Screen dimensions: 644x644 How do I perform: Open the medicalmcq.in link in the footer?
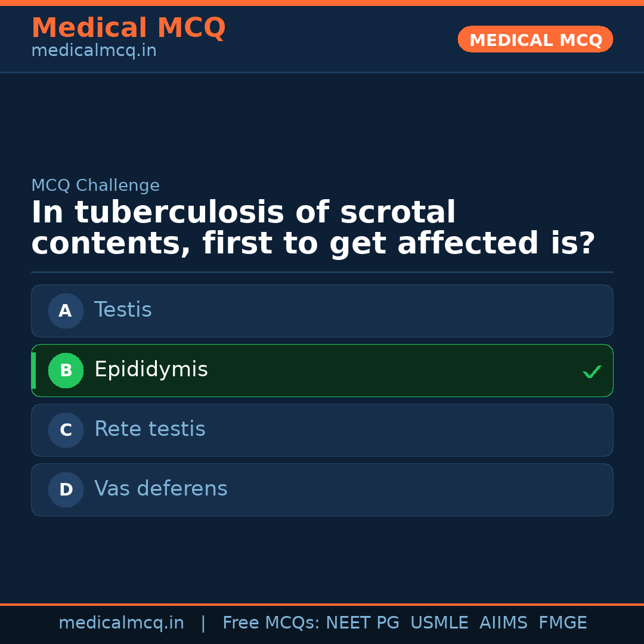coord(121,623)
